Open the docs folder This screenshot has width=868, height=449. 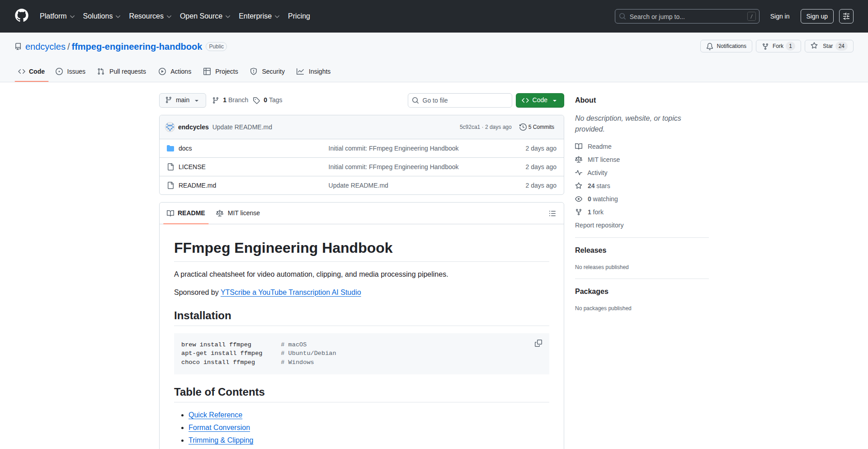[185, 148]
